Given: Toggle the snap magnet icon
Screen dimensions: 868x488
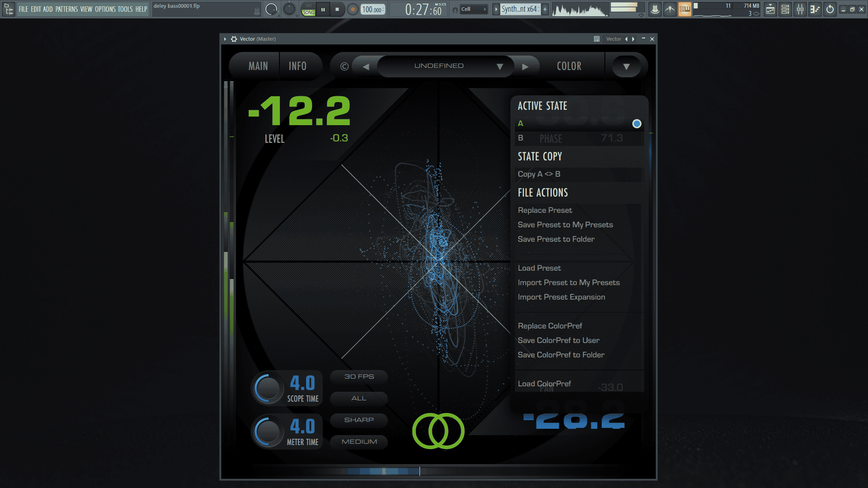Looking at the screenshot, I should 455,9.
